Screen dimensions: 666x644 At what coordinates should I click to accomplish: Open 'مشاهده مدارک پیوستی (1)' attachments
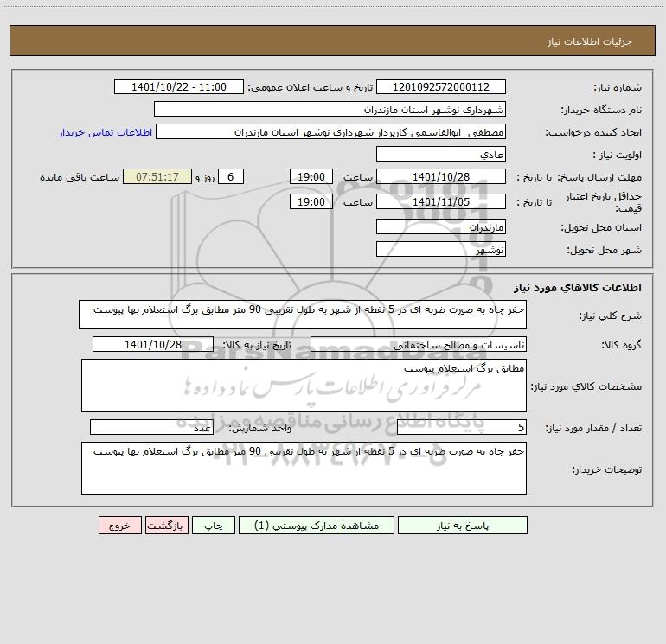point(317,526)
